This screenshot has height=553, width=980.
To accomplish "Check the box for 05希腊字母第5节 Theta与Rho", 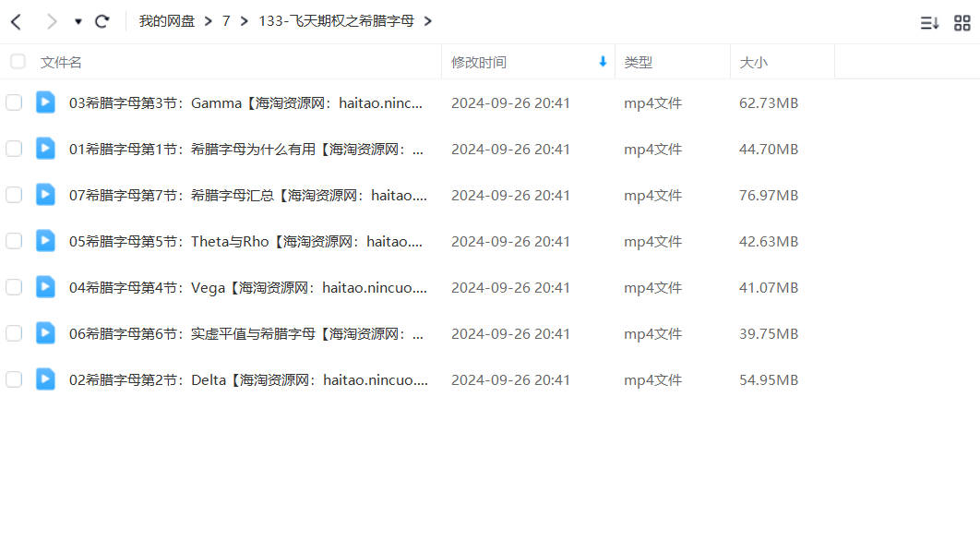I will point(14,241).
